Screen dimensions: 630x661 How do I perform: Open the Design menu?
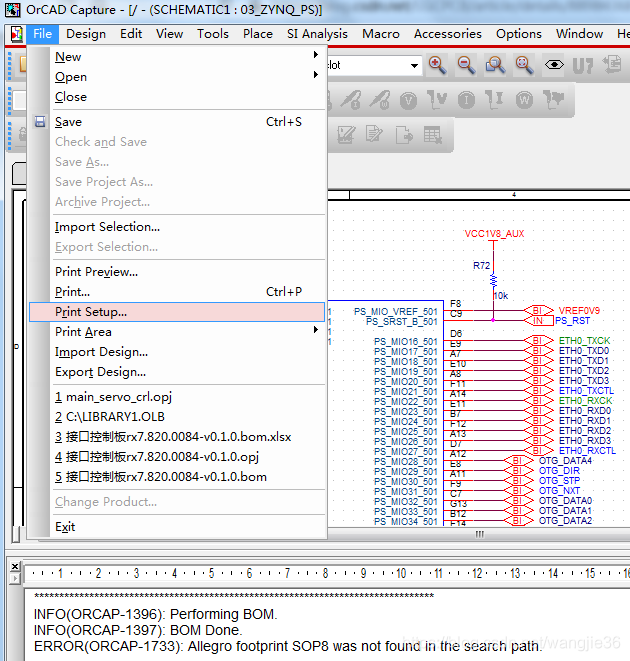coord(86,34)
